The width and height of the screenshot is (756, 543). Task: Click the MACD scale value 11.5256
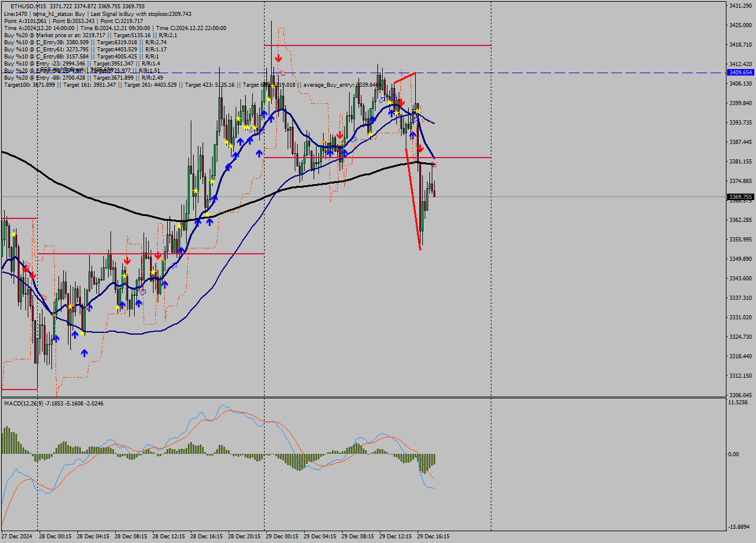738,402
